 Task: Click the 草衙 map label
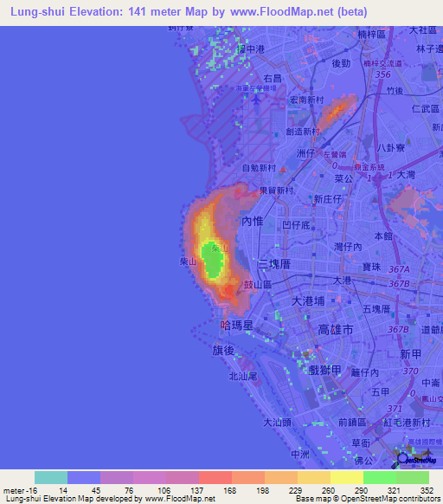point(361,443)
